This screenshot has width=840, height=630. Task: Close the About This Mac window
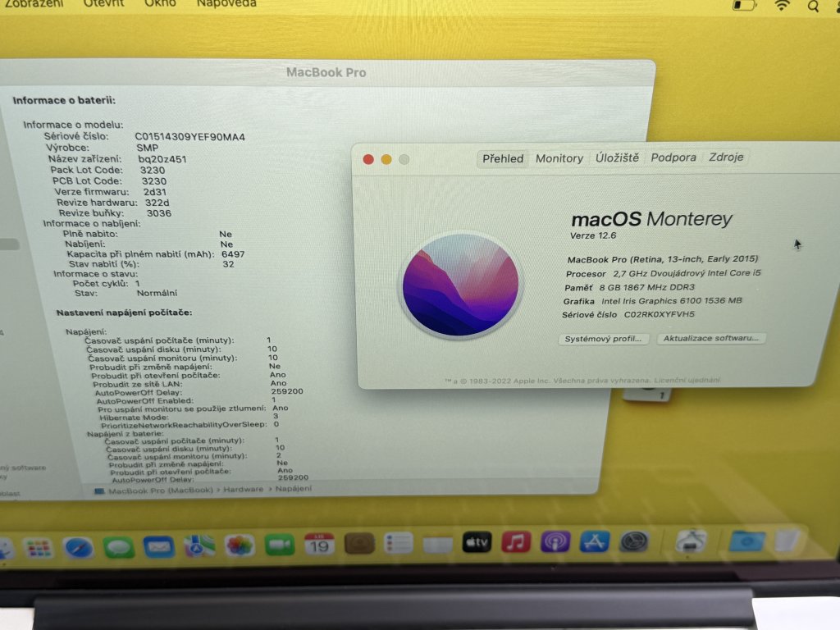click(368, 159)
